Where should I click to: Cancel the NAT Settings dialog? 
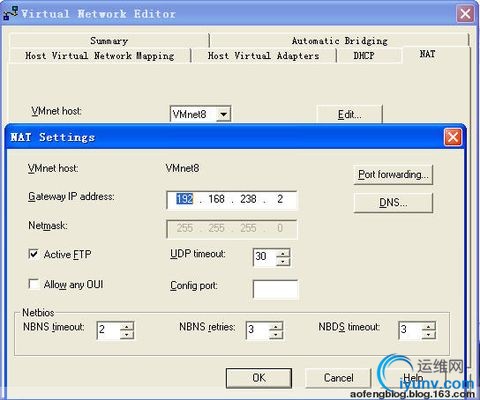pyautogui.click(x=338, y=378)
